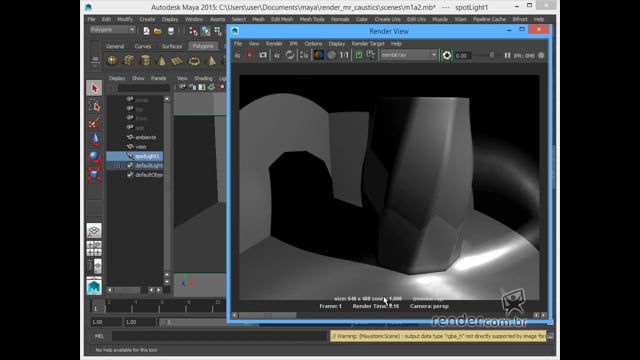The height and width of the screenshot is (360, 640).
Task: Toggle select by component type mode
Action: [218, 31]
